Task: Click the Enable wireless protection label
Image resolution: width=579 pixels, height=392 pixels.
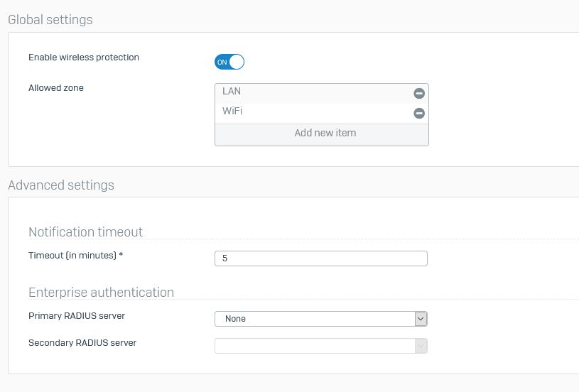Action: pos(84,58)
